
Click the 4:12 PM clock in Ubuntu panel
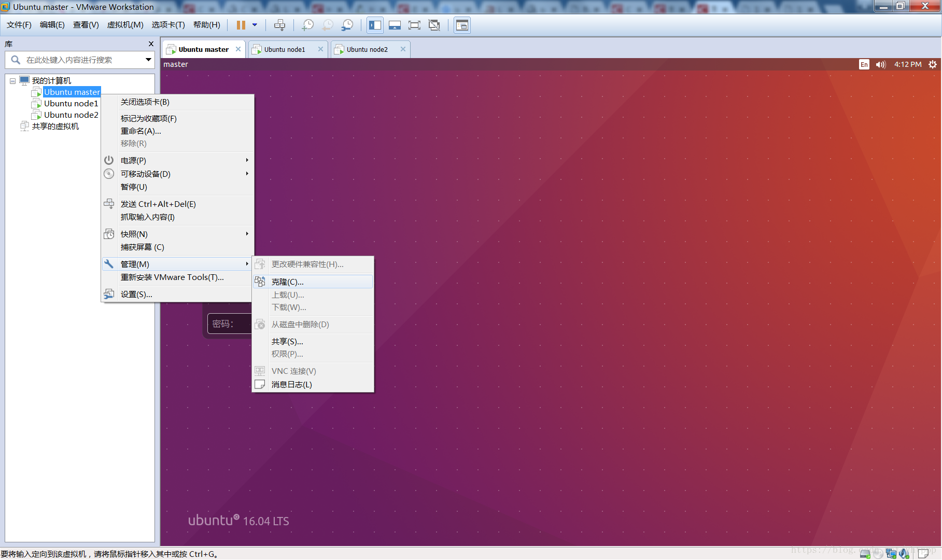908,64
